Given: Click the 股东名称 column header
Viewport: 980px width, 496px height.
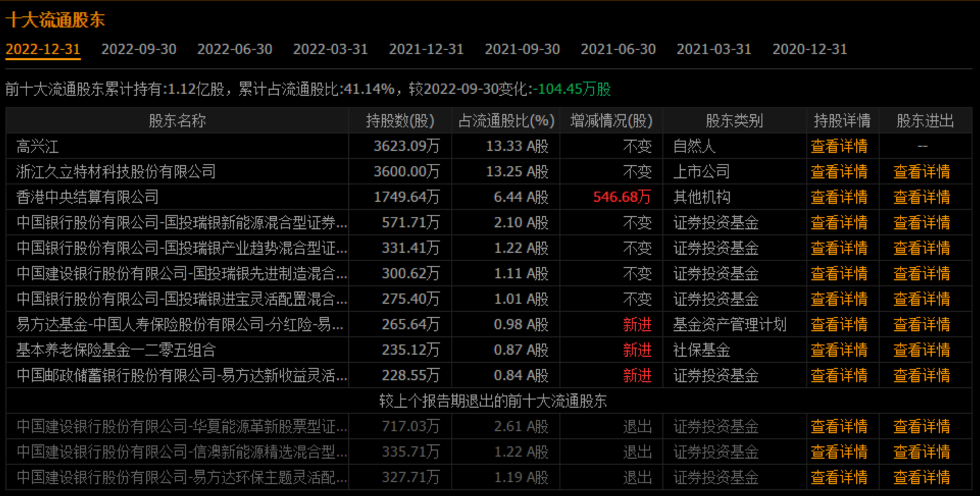Looking at the screenshot, I should 178,121.
